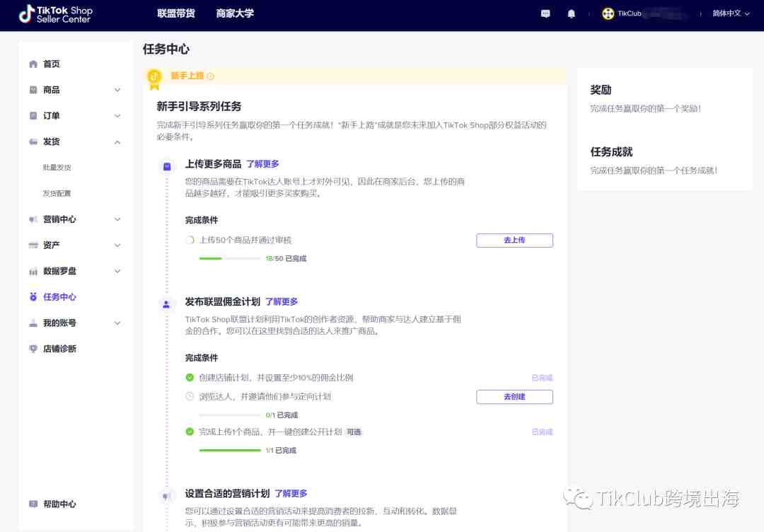
Task: Click the 商品 sidebar icon
Action: point(33,90)
